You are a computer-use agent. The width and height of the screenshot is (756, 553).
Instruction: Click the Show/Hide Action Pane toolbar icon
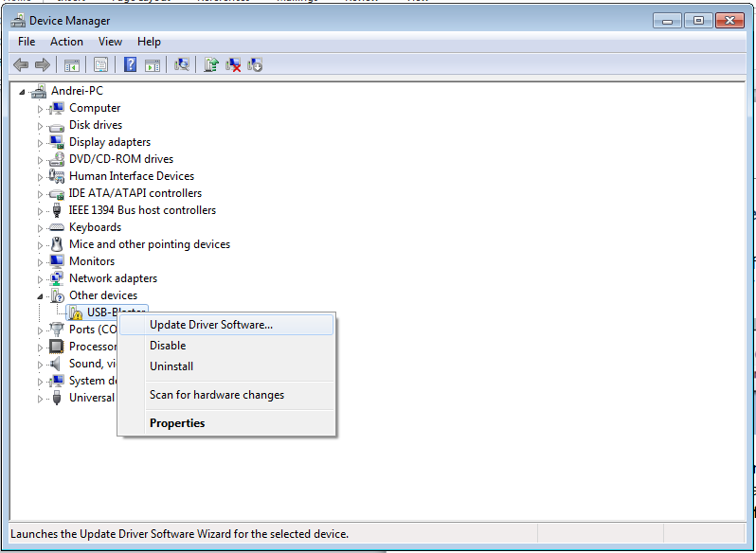[x=153, y=64]
